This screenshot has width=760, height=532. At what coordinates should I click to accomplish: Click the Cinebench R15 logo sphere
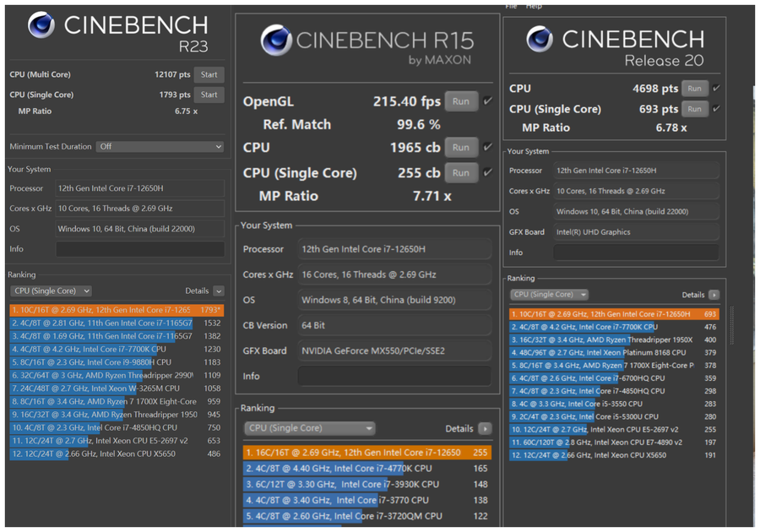276,41
